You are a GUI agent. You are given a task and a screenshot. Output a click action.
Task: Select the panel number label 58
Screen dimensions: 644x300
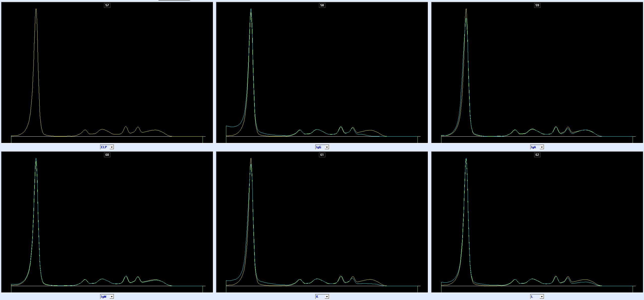pyautogui.click(x=322, y=5)
